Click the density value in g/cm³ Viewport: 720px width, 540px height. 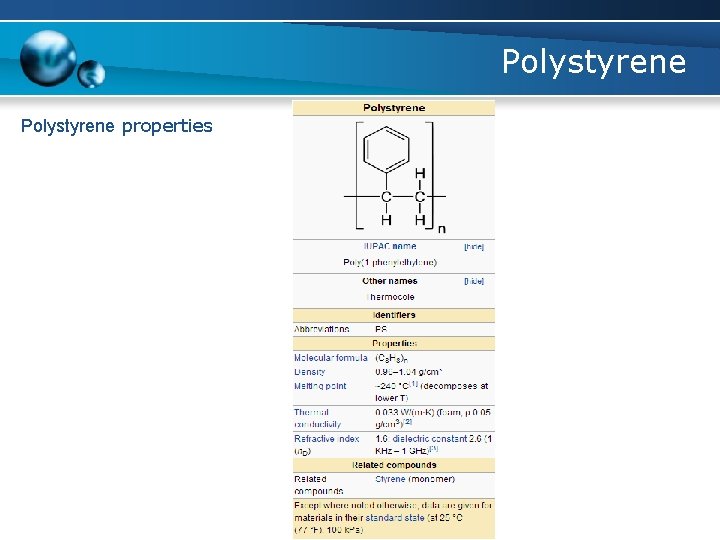point(408,372)
